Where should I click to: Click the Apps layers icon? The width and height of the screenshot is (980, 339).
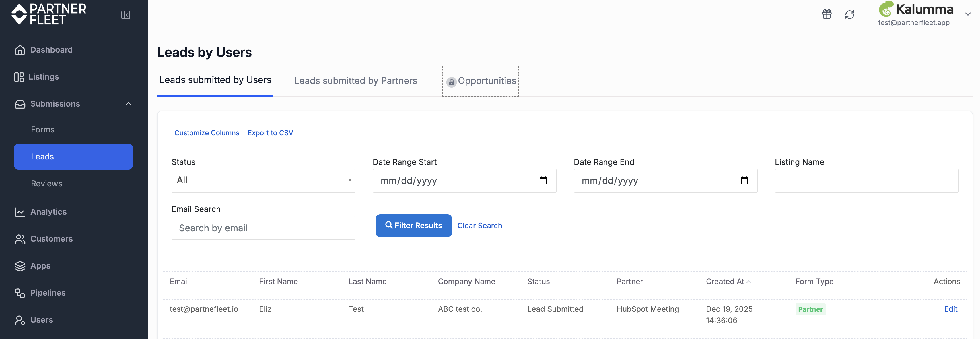pos(20,266)
